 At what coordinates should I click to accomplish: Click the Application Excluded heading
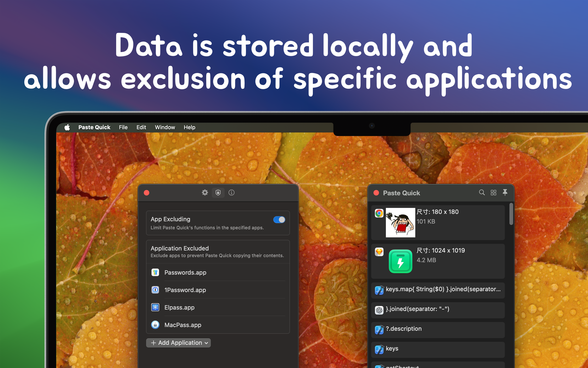[180, 248]
